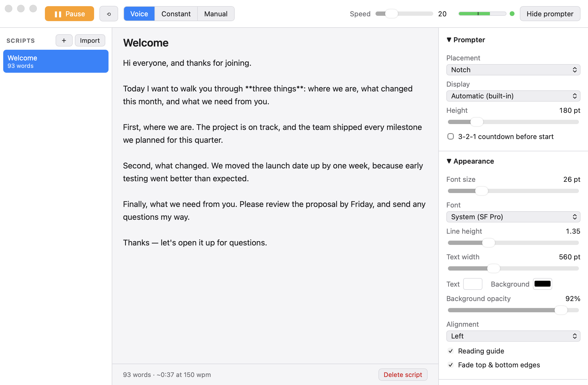The width and height of the screenshot is (588, 385).
Task: Adjust the Font size slider
Action: coord(513,191)
